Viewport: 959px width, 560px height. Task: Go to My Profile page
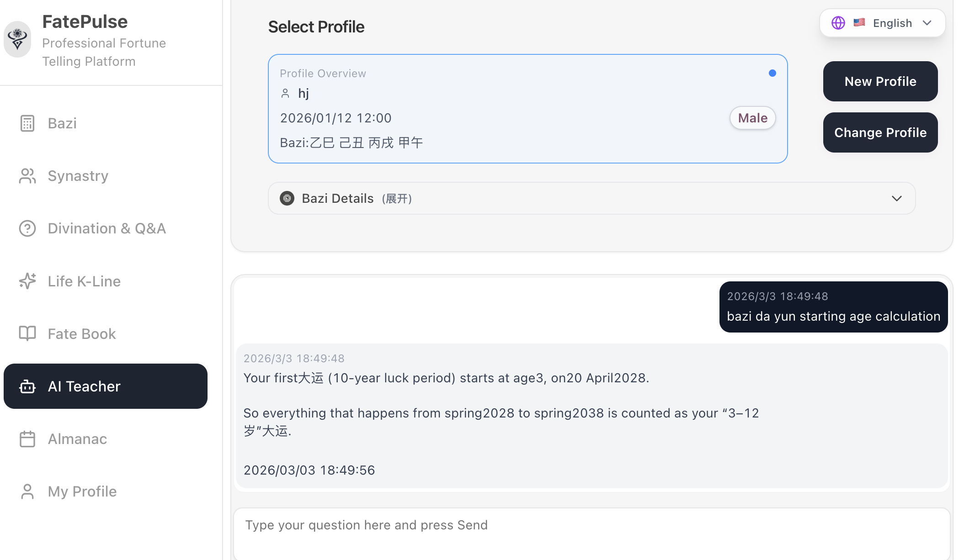82,491
